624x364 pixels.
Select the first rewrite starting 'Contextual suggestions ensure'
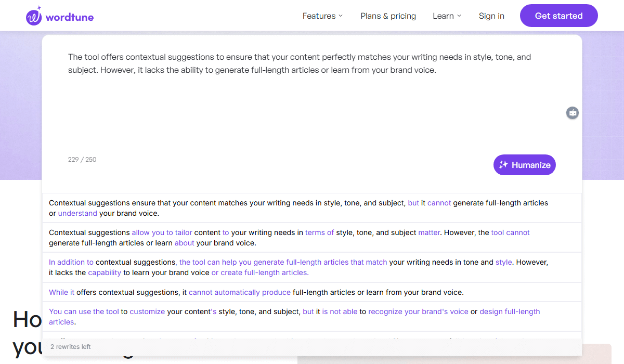pos(298,208)
